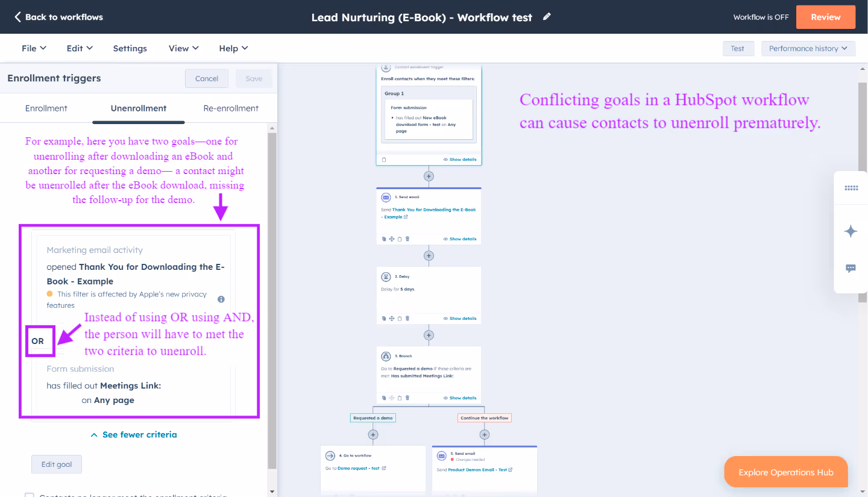This screenshot has width=868, height=497.
Task: Open the File menu
Action: (x=34, y=48)
